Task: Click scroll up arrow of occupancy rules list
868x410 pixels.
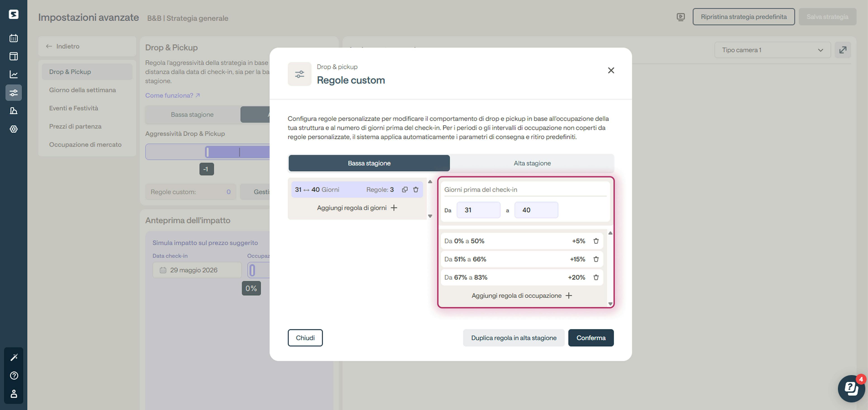Action: pos(610,233)
